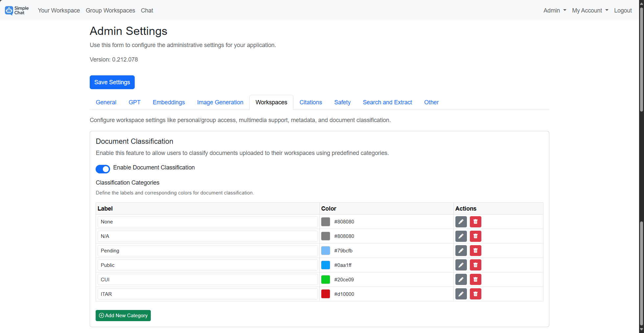Edit the Pending classification category
This screenshot has width=644, height=333.
click(x=461, y=250)
